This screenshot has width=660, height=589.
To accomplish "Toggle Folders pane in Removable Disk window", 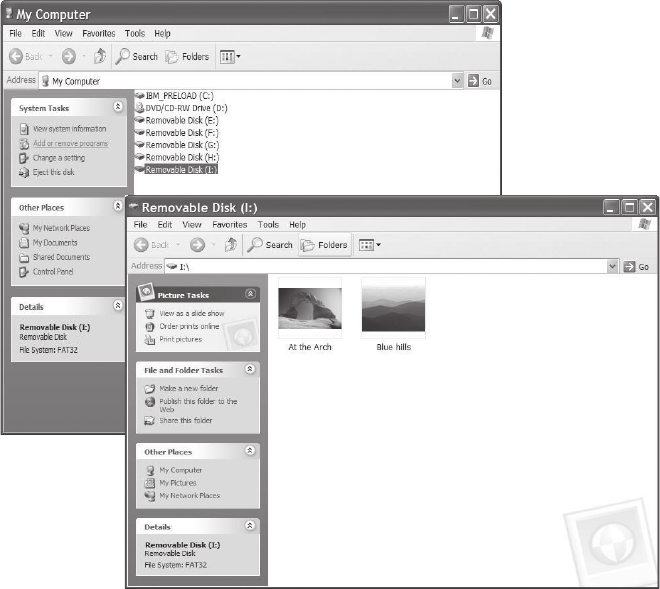I will [325, 245].
